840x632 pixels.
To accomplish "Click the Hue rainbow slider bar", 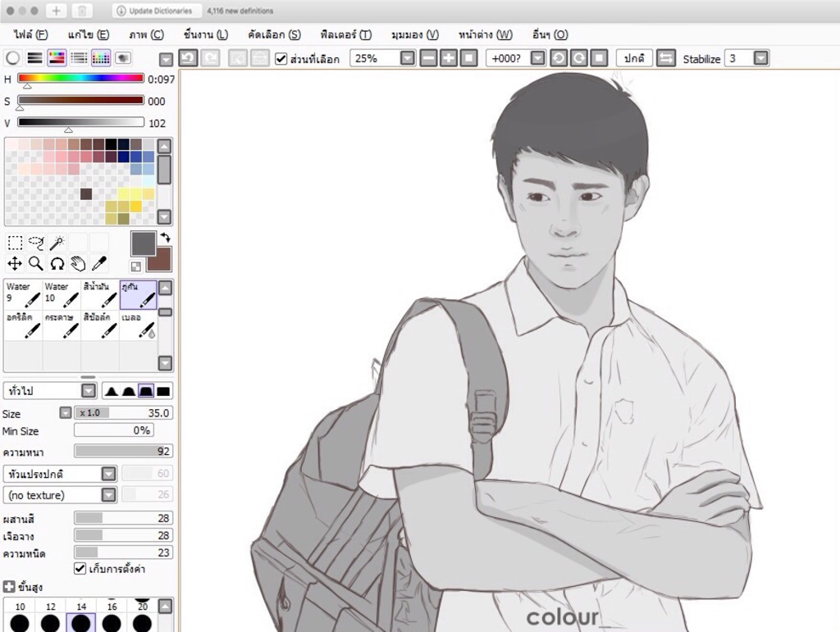I will pyautogui.click(x=80, y=79).
